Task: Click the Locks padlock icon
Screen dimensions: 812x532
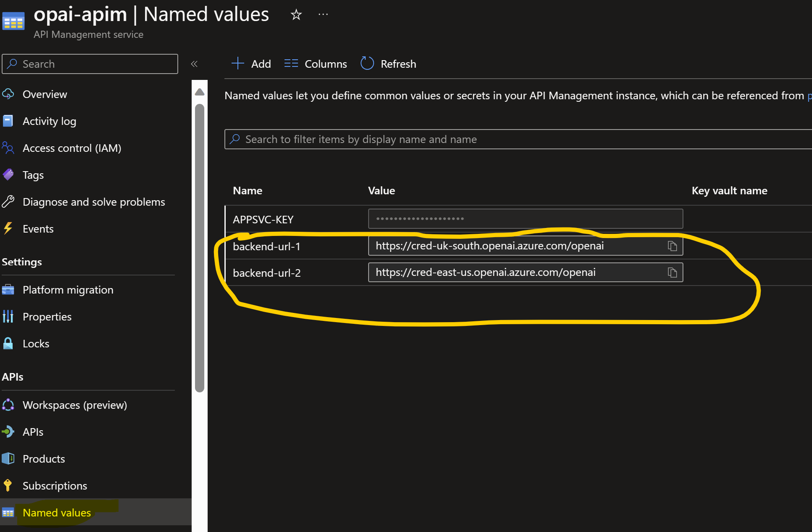Action: [x=8, y=343]
